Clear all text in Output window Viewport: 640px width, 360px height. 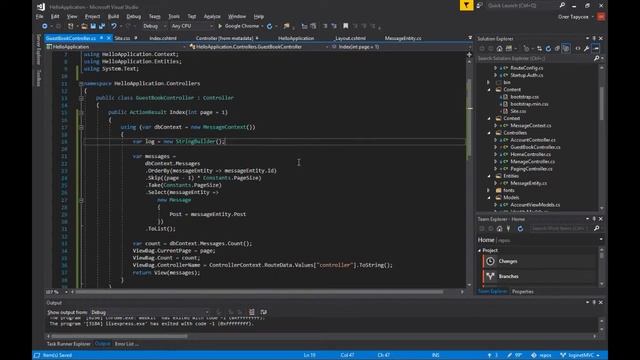pos(251,312)
